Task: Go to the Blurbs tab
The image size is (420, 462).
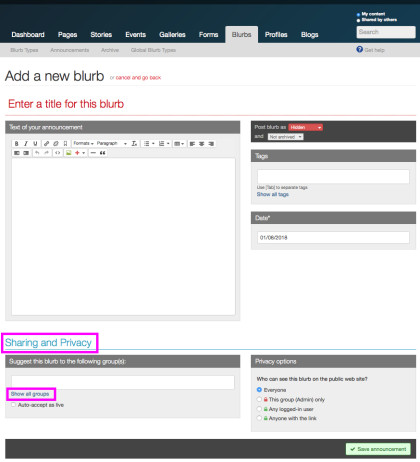Action: (x=242, y=35)
